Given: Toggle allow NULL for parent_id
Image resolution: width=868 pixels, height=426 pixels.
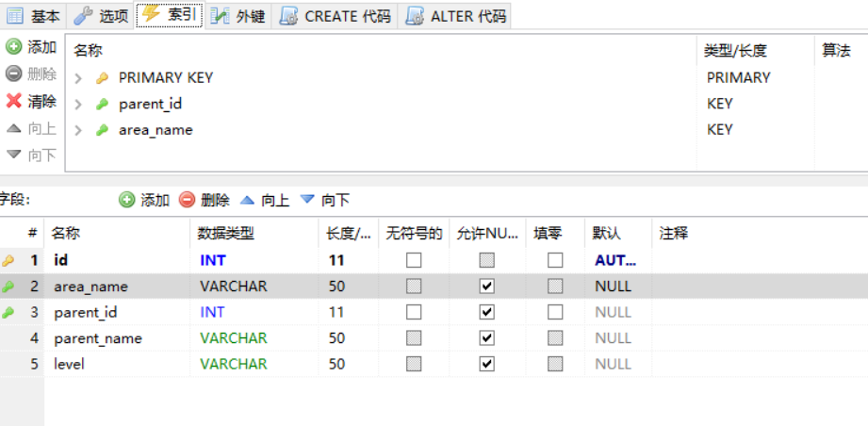Looking at the screenshot, I should [486, 312].
